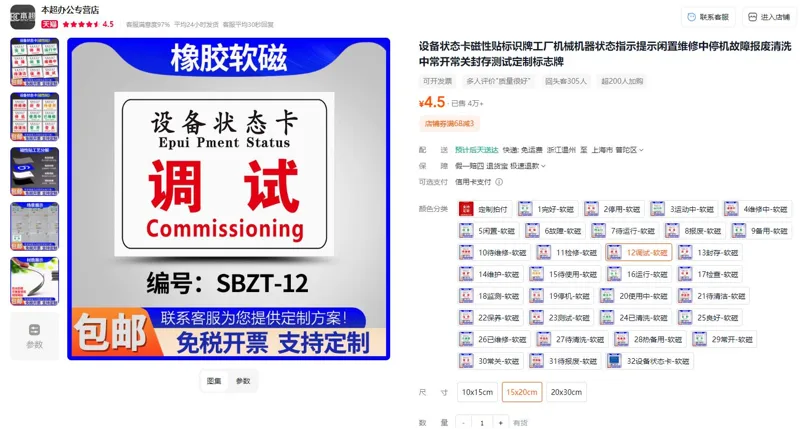Screen dimensions: 800x429
Task: Click the selected 12调试-软磁 variant
Action: tap(639, 253)
